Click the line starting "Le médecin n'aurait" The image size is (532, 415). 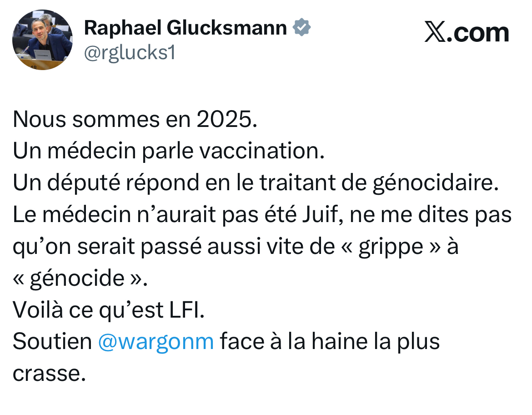point(262,215)
